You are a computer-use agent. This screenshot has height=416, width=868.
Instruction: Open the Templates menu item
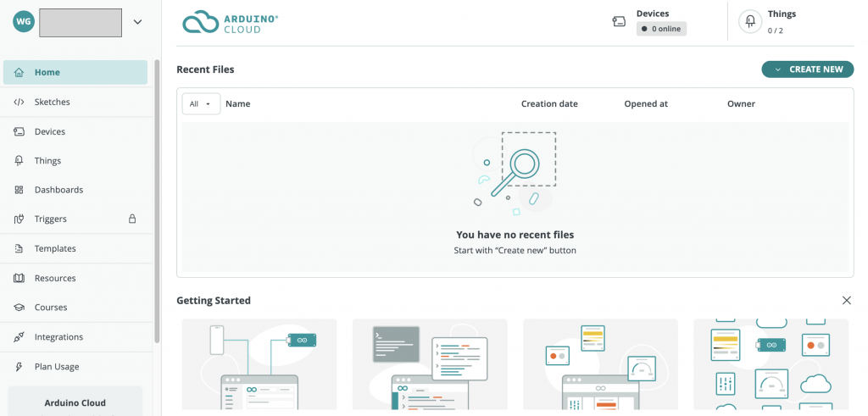tap(55, 249)
